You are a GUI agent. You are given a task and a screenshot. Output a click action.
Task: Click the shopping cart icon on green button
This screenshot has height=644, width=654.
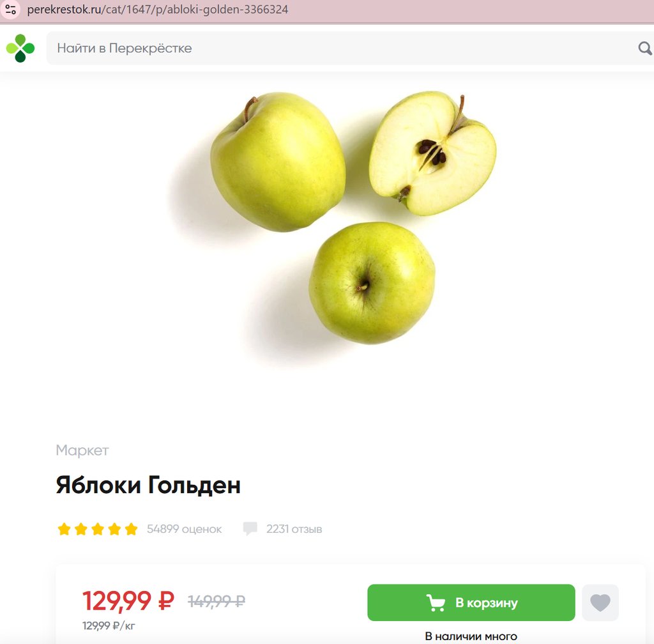436,602
